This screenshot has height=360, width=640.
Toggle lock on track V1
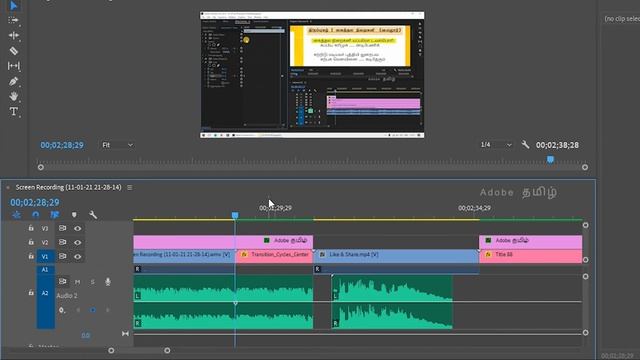tap(31, 256)
